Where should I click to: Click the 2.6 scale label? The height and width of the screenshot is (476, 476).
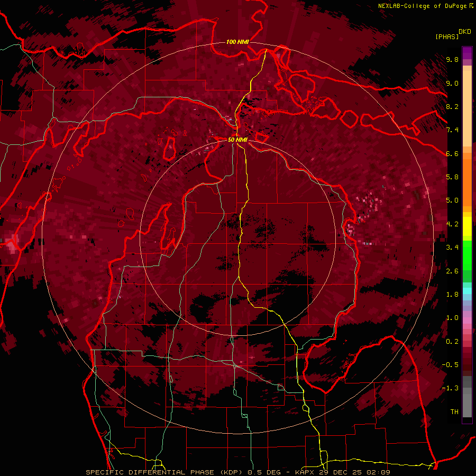point(452,271)
